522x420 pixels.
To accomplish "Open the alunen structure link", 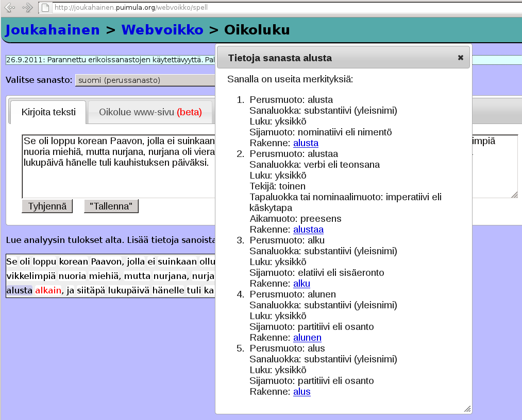I will click(x=307, y=338).
